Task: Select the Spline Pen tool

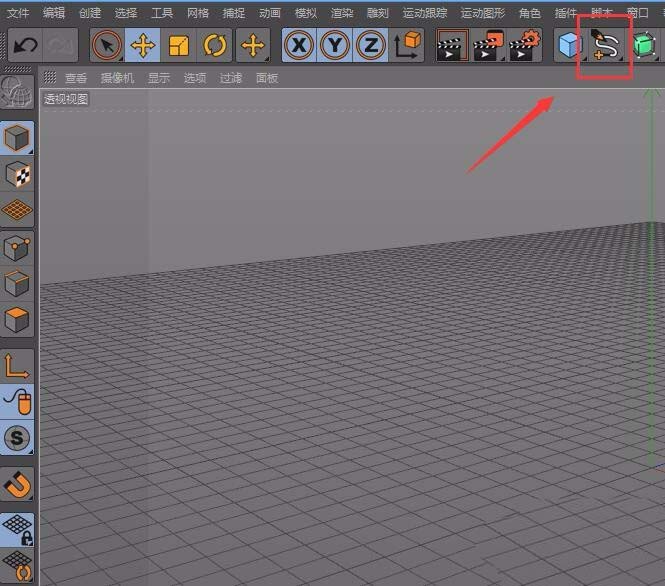Action: point(606,45)
